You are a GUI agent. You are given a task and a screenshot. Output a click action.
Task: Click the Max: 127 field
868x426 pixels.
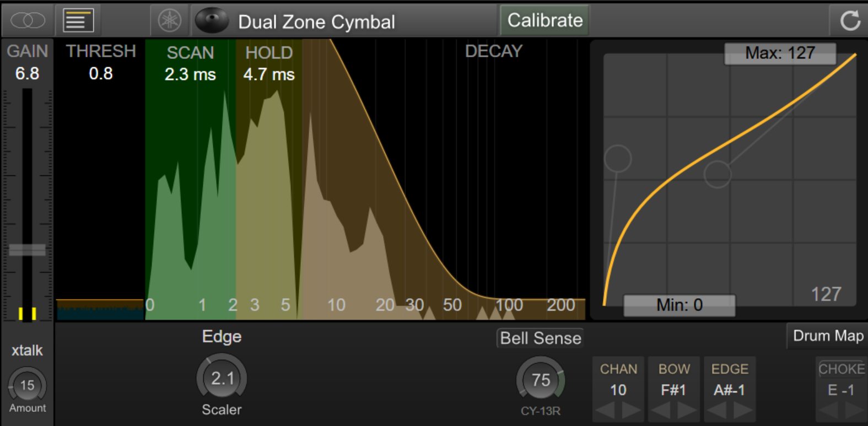(780, 53)
